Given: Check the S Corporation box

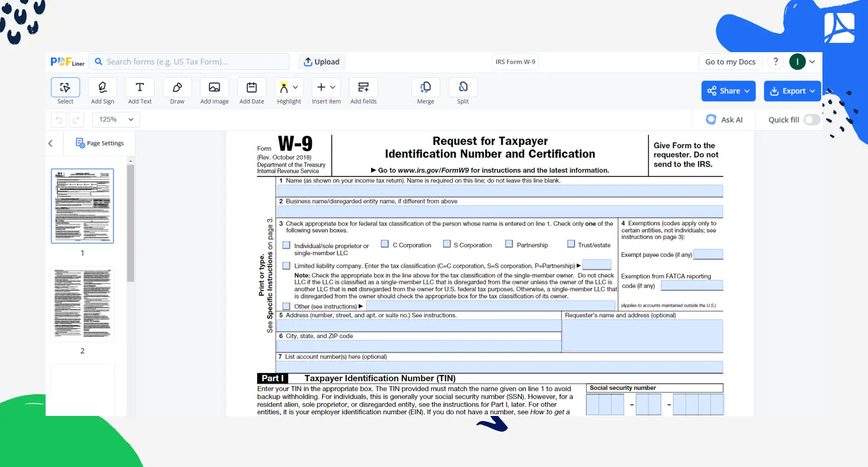Looking at the screenshot, I should [x=447, y=244].
